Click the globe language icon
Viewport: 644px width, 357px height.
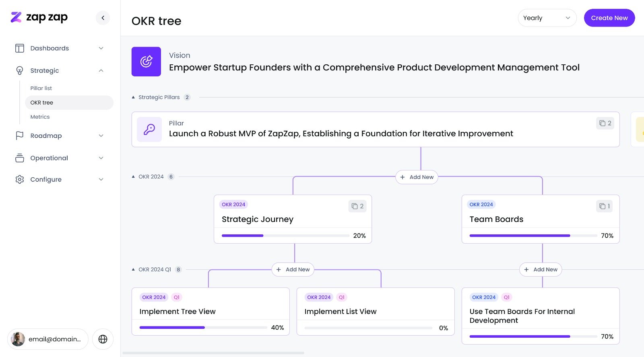pyautogui.click(x=103, y=339)
